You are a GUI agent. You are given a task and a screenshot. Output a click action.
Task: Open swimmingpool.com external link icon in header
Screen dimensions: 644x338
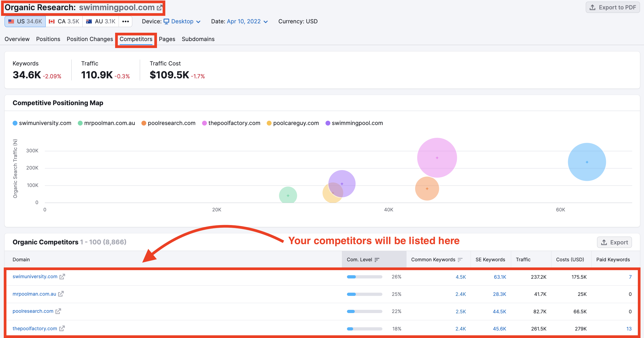tap(159, 8)
